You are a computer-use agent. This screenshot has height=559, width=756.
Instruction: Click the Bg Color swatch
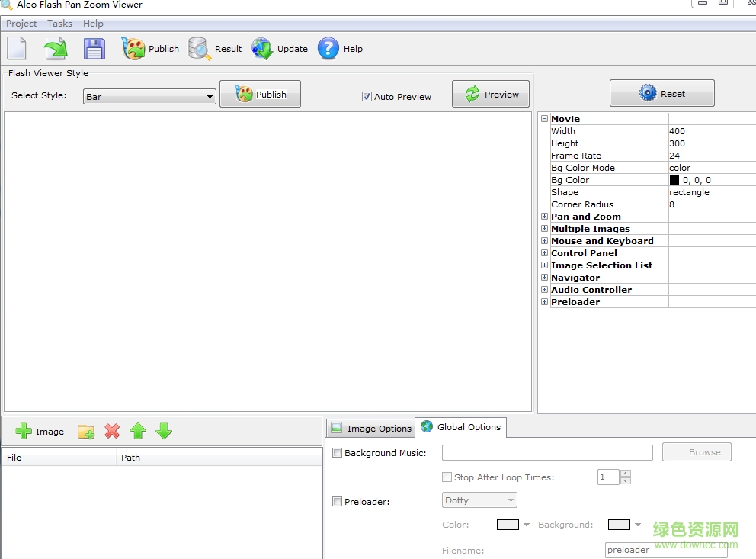coord(674,179)
